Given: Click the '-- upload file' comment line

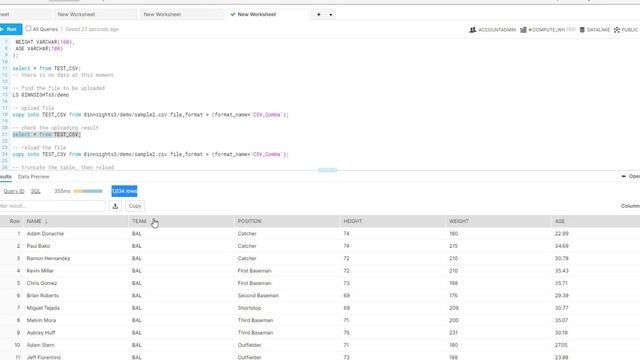Looking at the screenshot, I should tap(33, 108).
